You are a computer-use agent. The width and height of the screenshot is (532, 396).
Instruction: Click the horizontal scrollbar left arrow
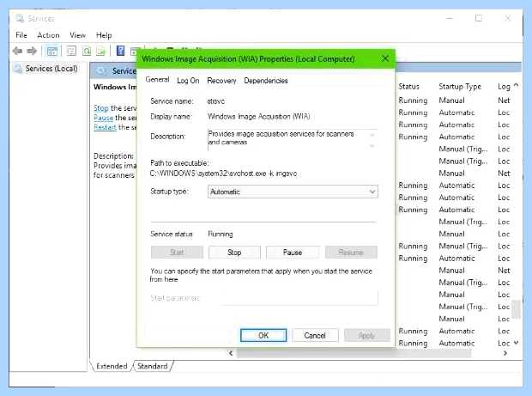click(231, 353)
